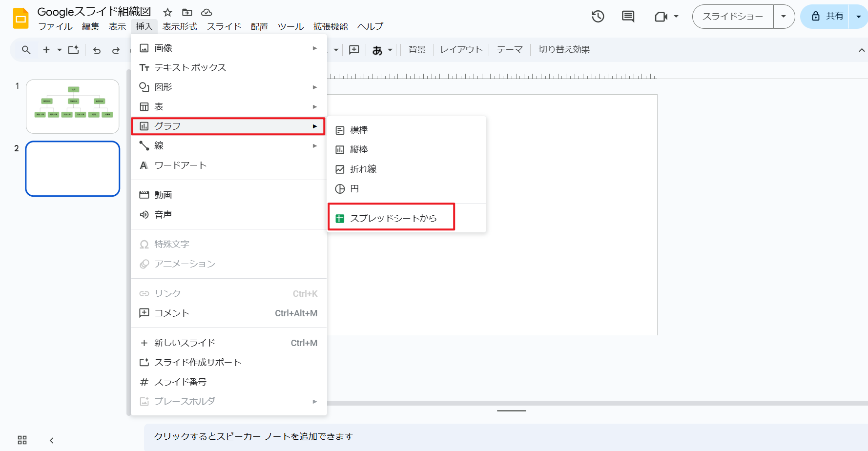Click レイアウト toolbar button
868x451 pixels.
tap(461, 50)
